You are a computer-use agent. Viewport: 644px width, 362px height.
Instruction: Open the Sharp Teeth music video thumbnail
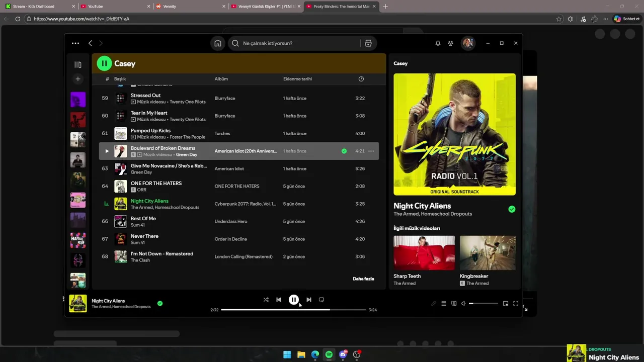(x=424, y=253)
